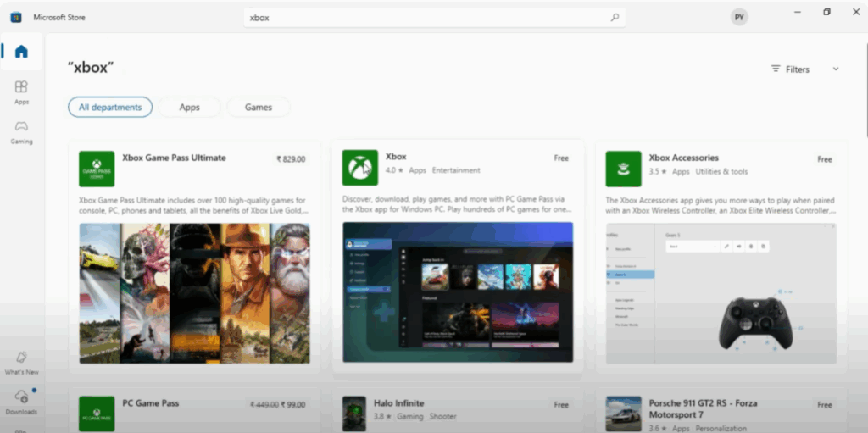Open Downloads in sidebar
Viewport: 868px width, 433px height.
tap(21, 402)
